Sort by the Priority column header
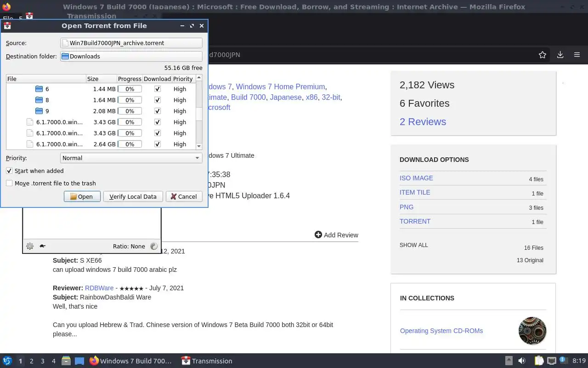This screenshot has width=588, height=368. pos(183,79)
